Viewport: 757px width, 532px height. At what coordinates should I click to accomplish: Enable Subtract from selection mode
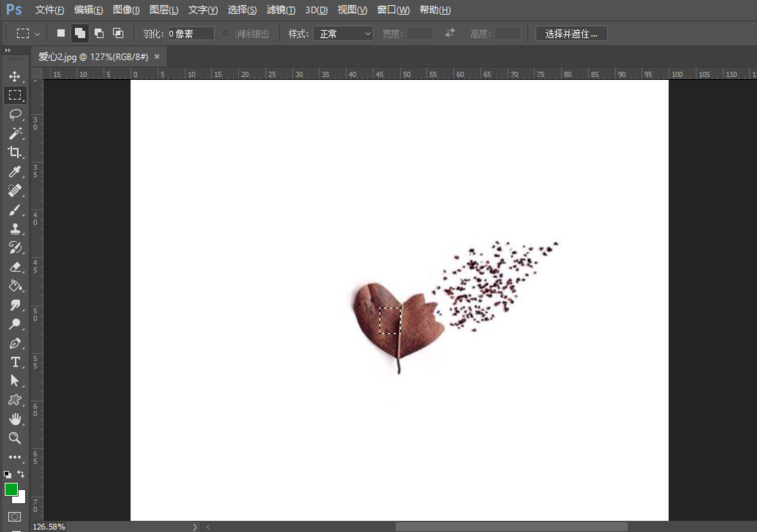pyautogui.click(x=99, y=33)
